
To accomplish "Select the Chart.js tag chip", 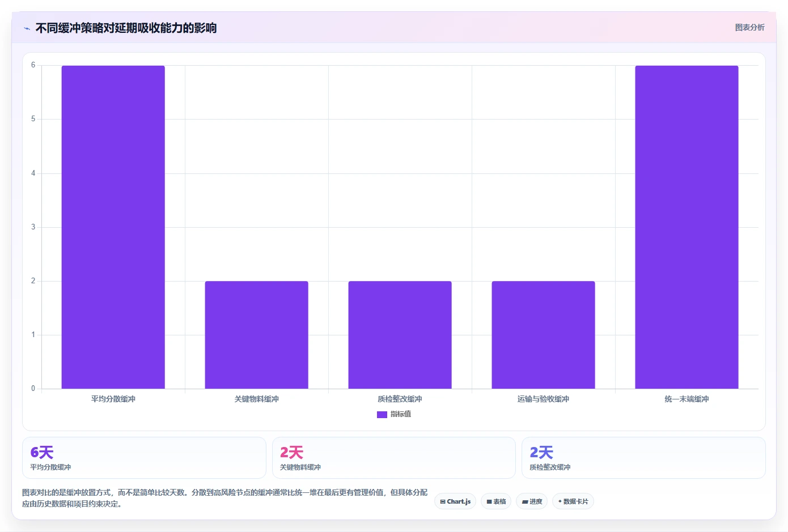I will point(455,501).
